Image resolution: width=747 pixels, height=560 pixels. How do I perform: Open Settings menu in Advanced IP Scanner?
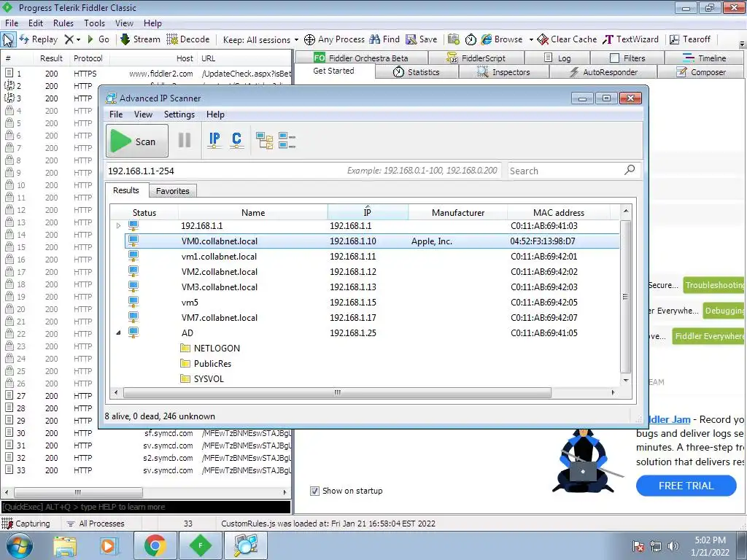179,114
